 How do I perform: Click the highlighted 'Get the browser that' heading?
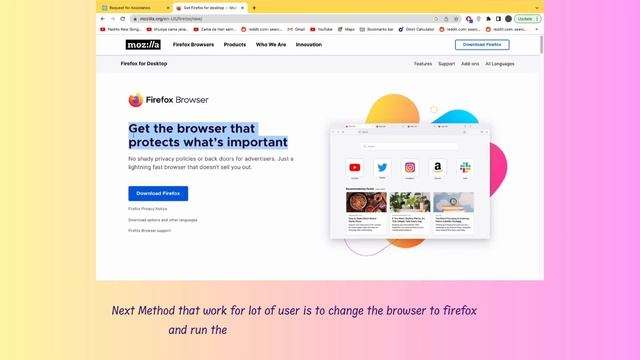tap(191, 129)
